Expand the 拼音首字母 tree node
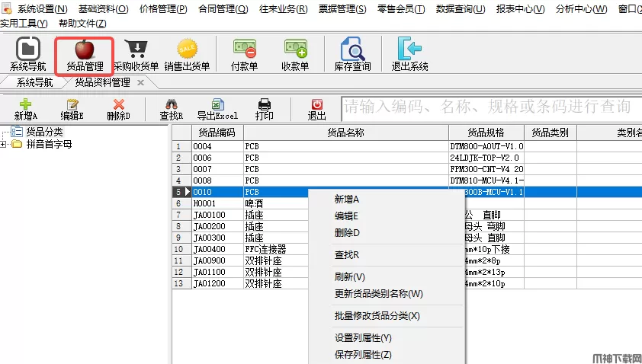 pos(3,144)
